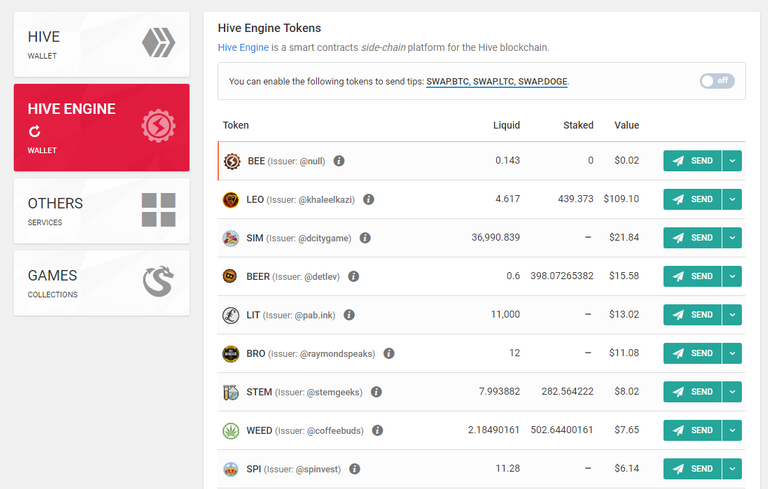Open WEED row dropdown arrow
The height and width of the screenshot is (489, 768).
(732, 430)
